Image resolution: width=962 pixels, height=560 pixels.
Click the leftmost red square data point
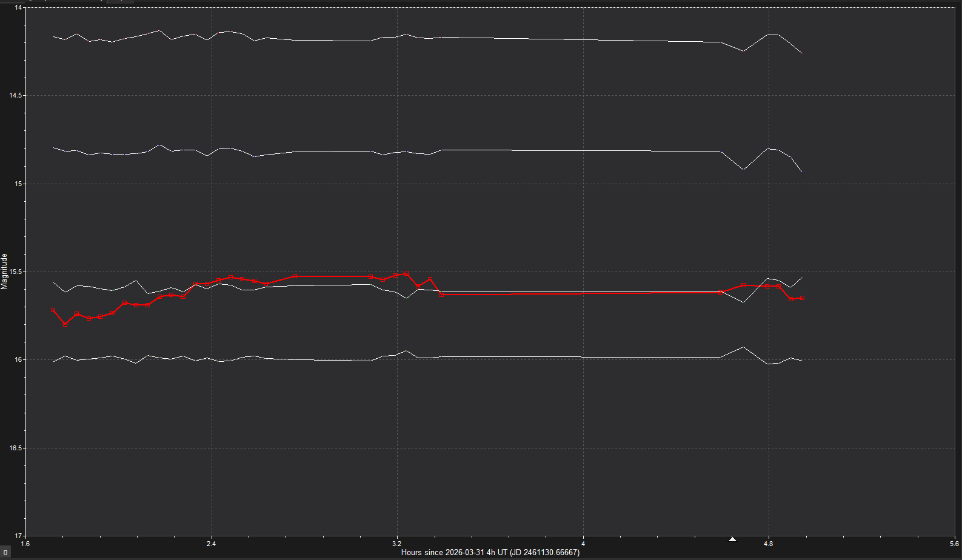coord(53,310)
